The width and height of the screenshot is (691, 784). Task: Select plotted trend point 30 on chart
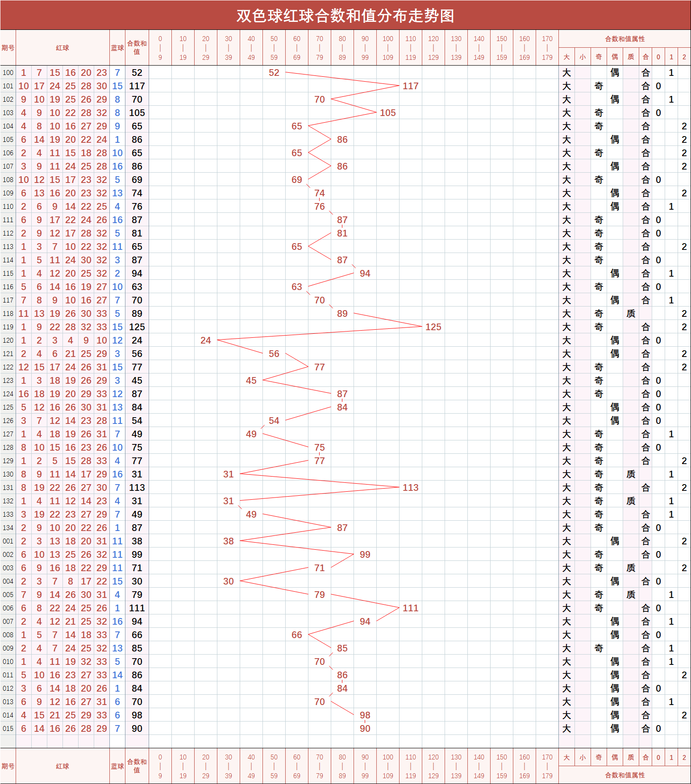228,581
